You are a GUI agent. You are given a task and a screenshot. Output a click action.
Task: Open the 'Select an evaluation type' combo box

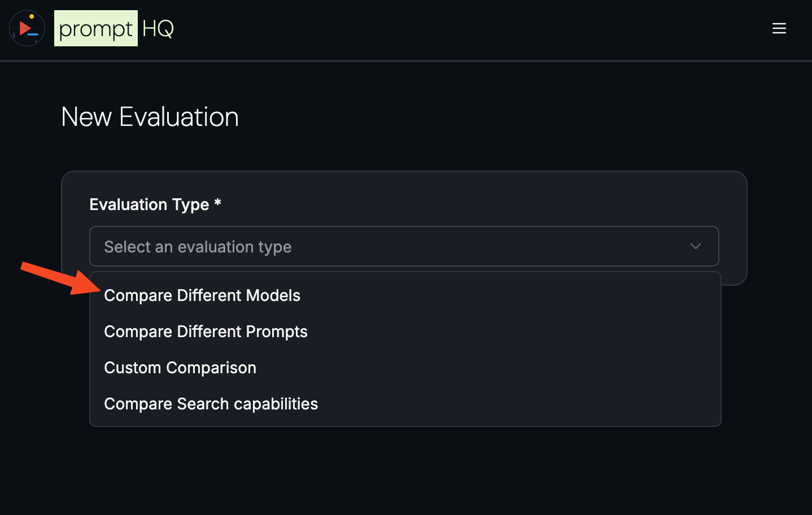point(404,246)
